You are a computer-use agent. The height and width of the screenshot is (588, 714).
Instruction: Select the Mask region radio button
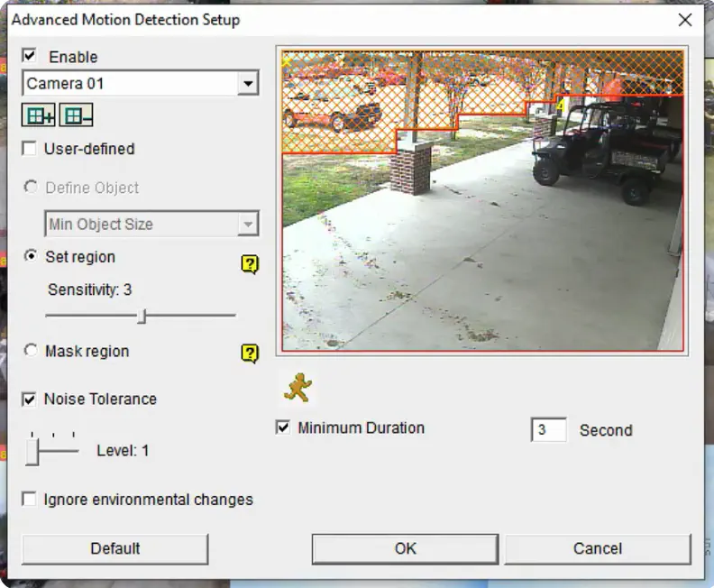(x=31, y=350)
